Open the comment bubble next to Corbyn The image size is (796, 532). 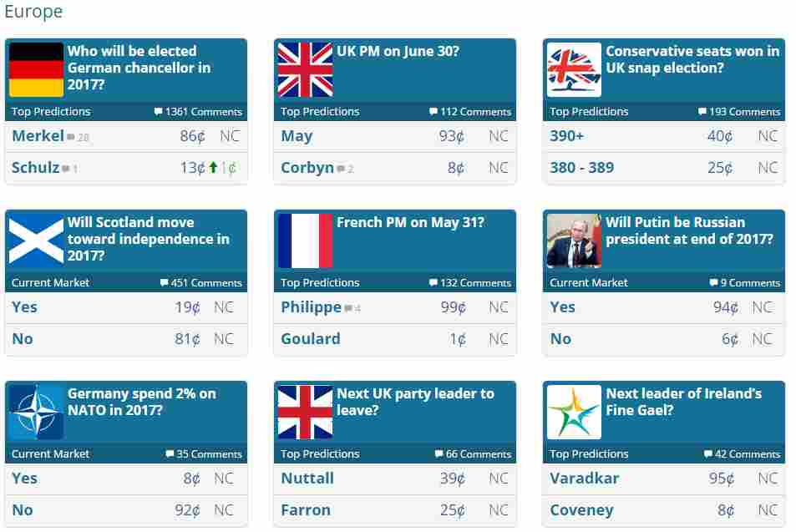341,169
